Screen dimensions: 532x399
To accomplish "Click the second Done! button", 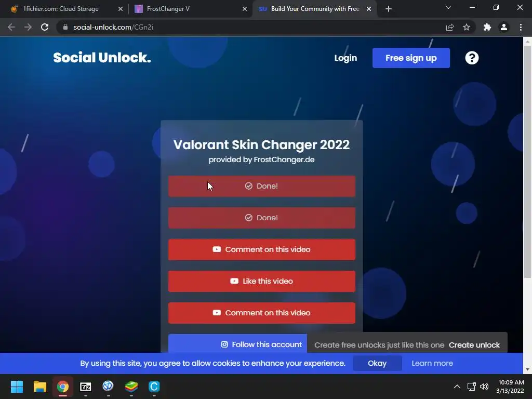I will click(262, 218).
